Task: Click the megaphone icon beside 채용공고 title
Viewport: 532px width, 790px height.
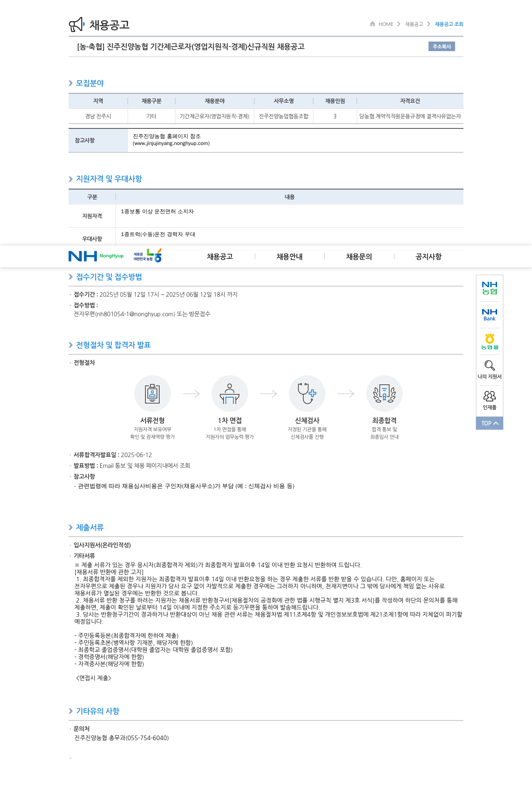Action: coord(77,25)
